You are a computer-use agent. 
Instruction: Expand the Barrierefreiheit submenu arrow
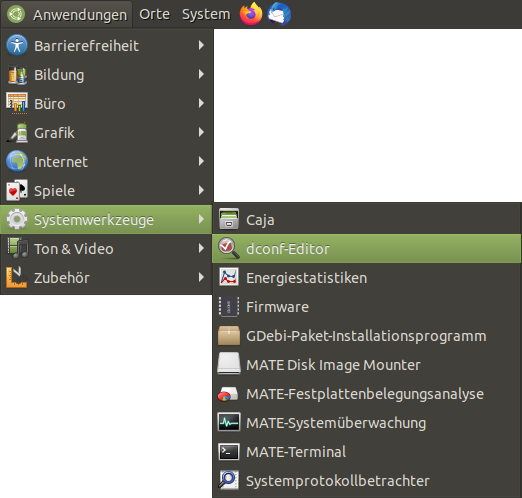[x=201, y=45]
